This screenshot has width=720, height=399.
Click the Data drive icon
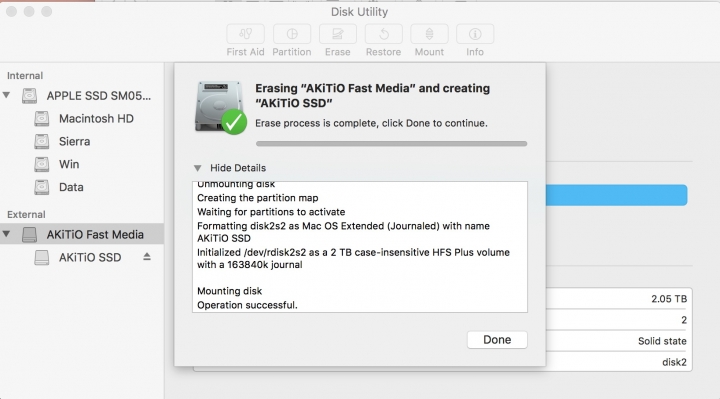(41, 187)
